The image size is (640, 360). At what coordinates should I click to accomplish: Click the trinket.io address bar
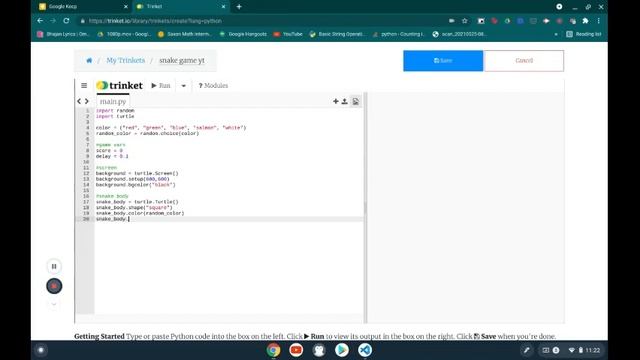click(x=261, y=20)
